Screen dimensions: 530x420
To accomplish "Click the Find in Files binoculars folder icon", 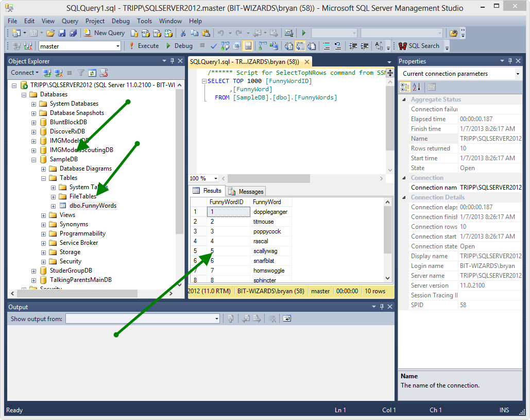I will [x=454, y=33].
